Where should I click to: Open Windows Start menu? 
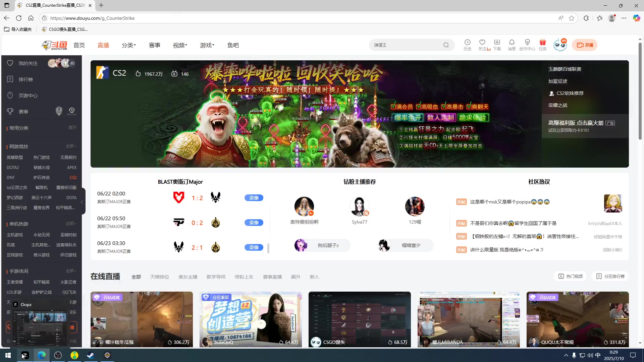(x=8, y=355)
